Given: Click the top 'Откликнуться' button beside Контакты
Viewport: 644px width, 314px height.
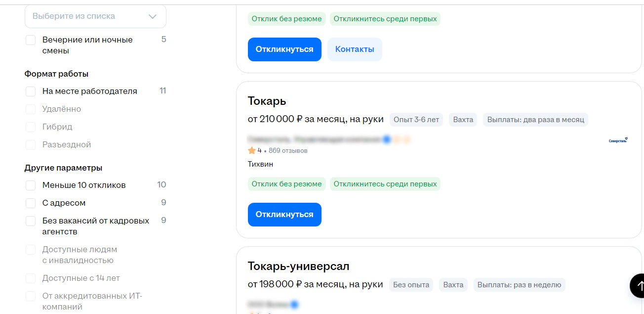Looking at the screenshot, I should coord(284,49).
